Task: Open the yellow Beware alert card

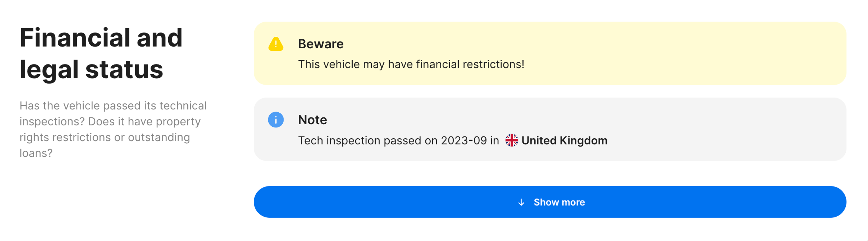Action: (x=550, y=53)
